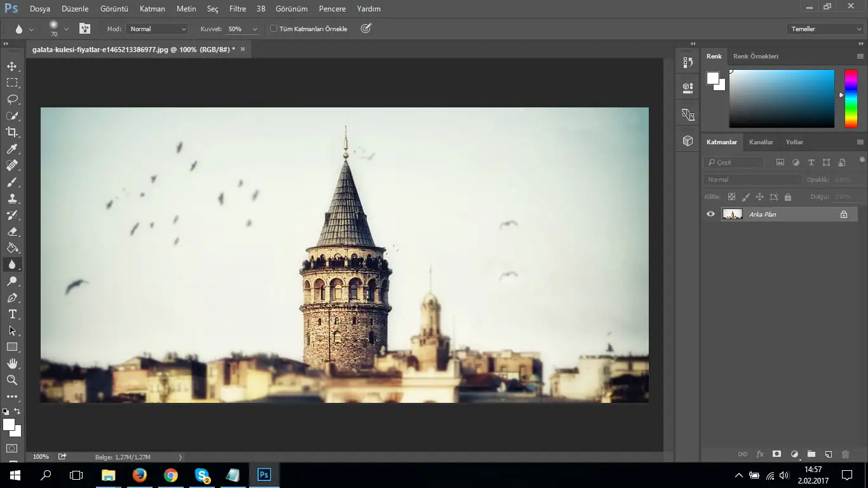The width and height of the screenshot is (868, 488).
Task: Toggle the Tüm Katmanları Örnekle checkbox
Action: (273, 29)
